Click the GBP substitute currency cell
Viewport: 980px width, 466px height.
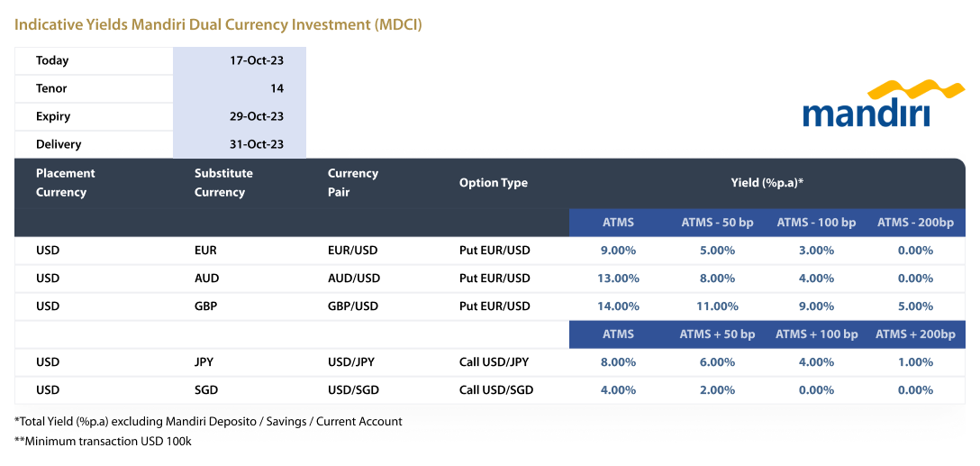[x=206, y=306]
